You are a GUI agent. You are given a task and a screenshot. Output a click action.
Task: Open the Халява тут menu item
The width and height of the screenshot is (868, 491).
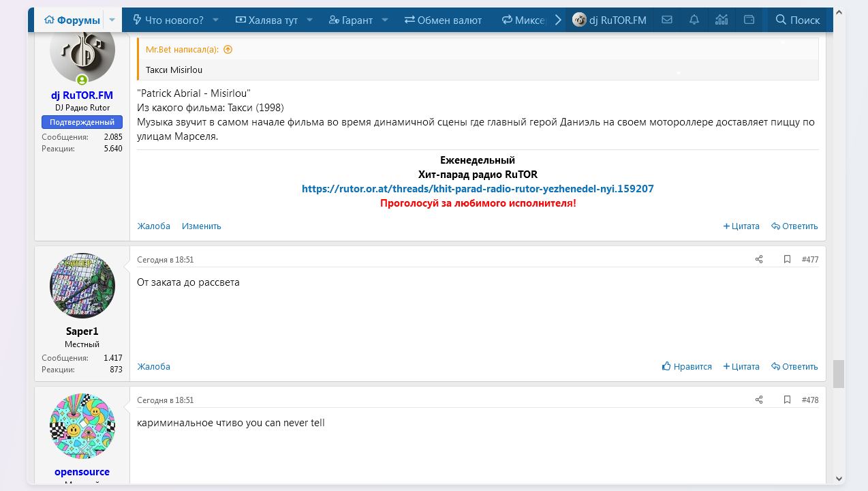coord(266,20)
